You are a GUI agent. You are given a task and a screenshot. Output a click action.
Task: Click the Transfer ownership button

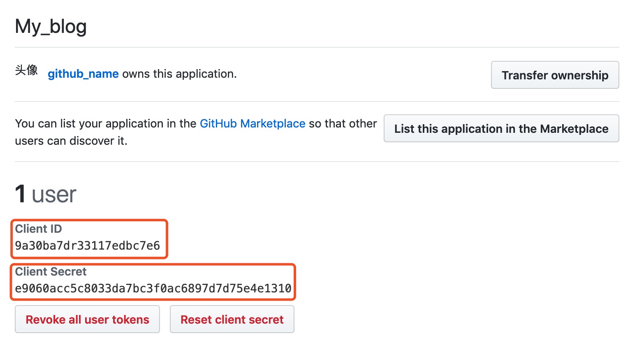click(x=555, y=75)
